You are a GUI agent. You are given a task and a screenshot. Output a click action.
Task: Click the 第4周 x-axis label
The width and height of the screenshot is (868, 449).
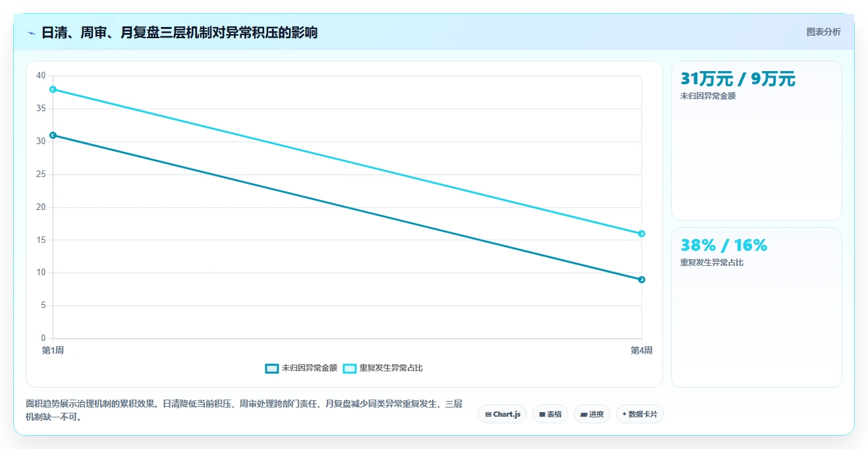641,350
